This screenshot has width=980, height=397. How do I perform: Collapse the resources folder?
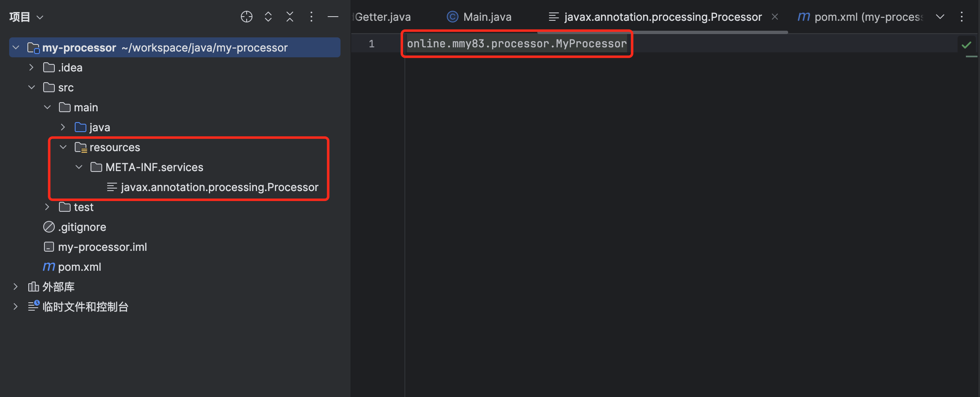click(63, 147)
